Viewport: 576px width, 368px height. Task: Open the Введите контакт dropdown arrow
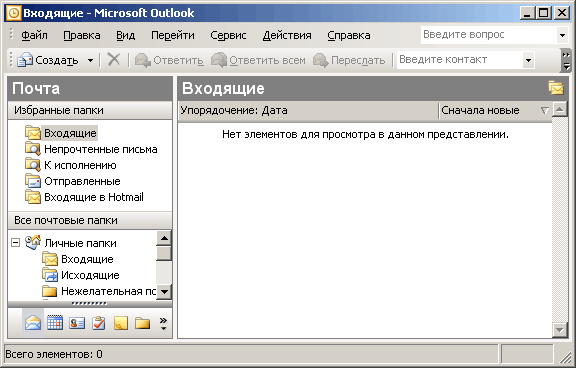pos(528,60)
